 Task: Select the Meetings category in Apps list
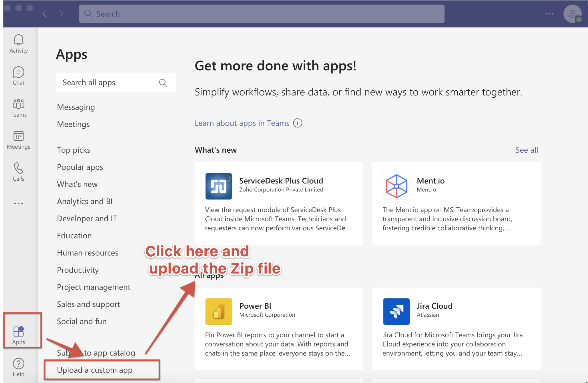73,124
